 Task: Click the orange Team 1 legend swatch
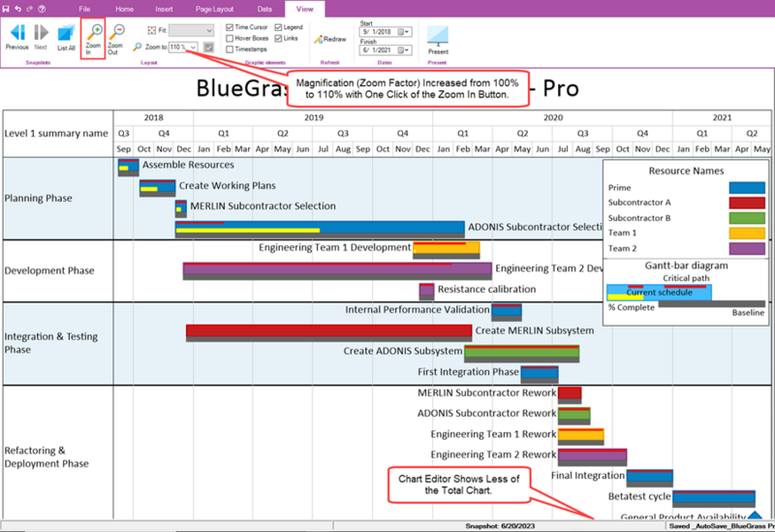click(747, 233)
